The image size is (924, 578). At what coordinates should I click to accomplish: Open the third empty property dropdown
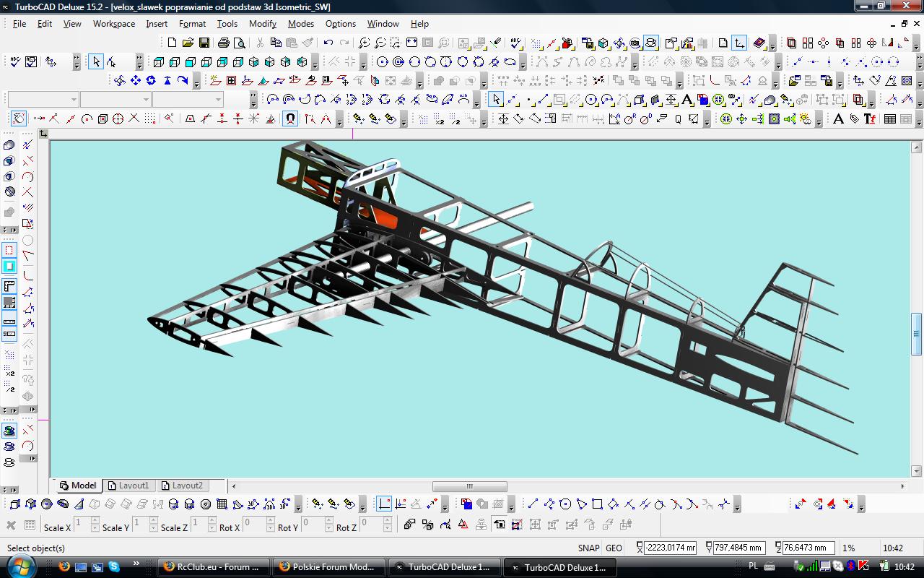click(x=188, y=99)
